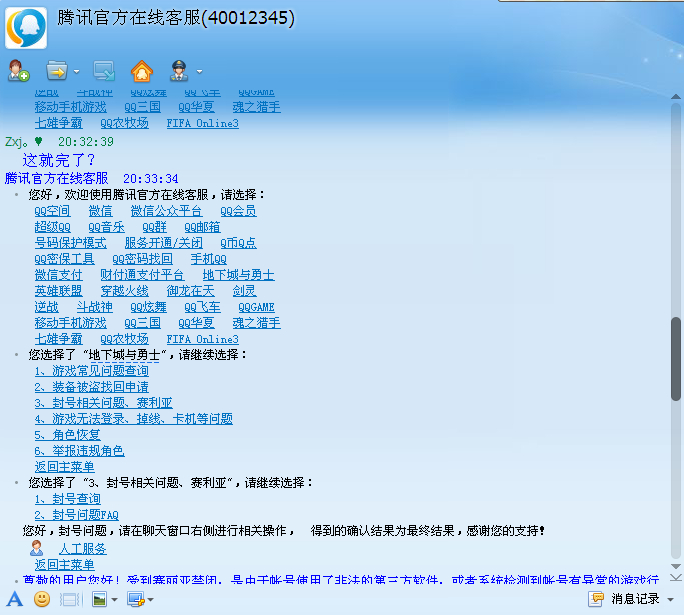Click the remote desktop toolbar icon
684x615 pixels.
tap(104, 71)
